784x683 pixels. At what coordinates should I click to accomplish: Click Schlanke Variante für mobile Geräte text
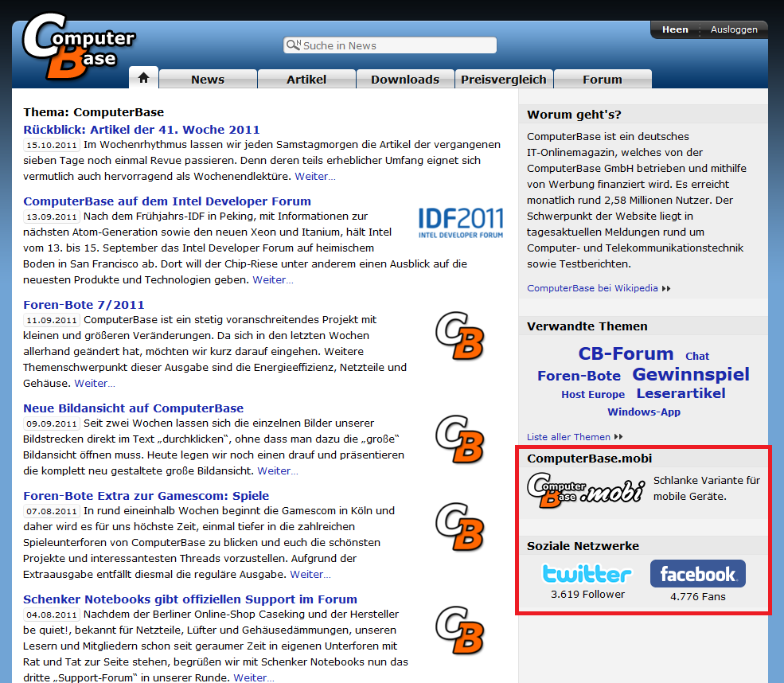[707, 489]
